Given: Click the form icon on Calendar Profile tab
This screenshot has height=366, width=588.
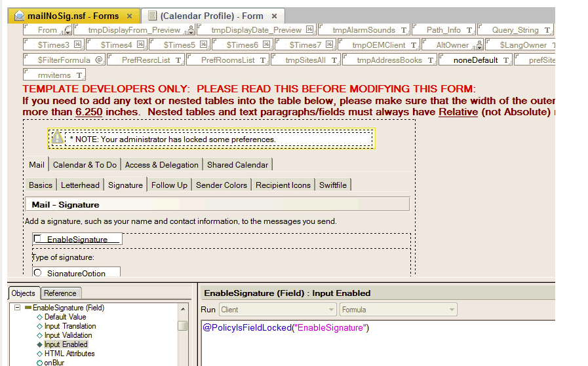Looking at the screenshot, I should (153, 16).
